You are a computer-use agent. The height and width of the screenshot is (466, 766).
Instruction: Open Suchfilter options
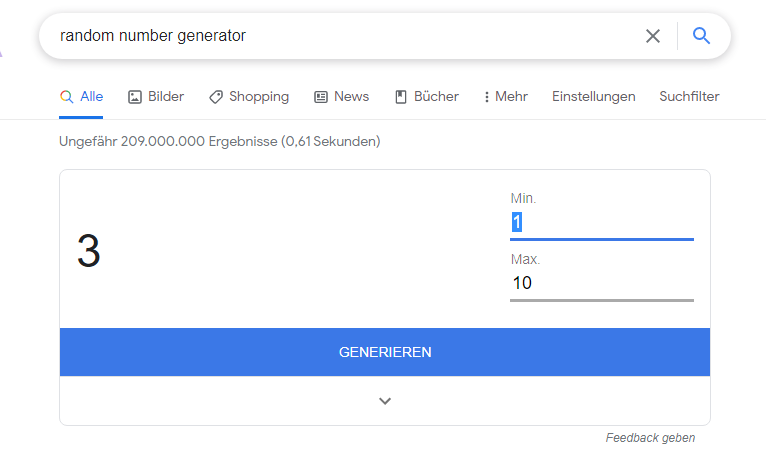tap(689, 97)
